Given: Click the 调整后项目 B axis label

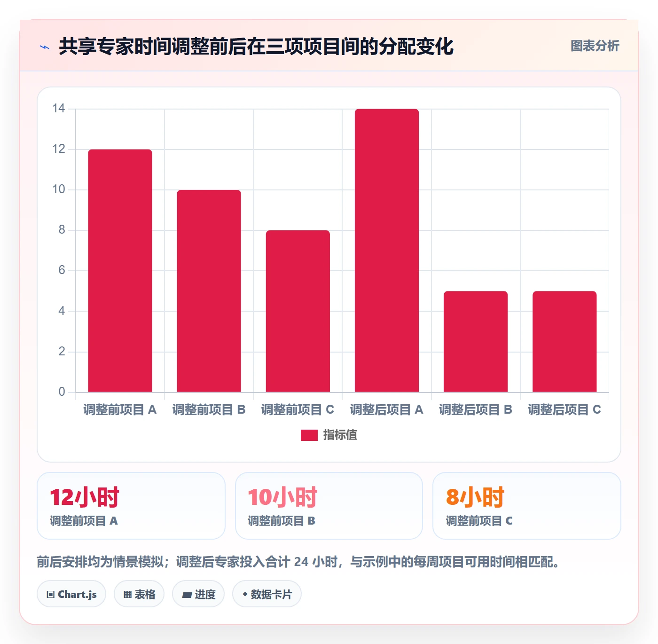Looking at the screenshot, I should pyautogui.click(x=476, y=410).
